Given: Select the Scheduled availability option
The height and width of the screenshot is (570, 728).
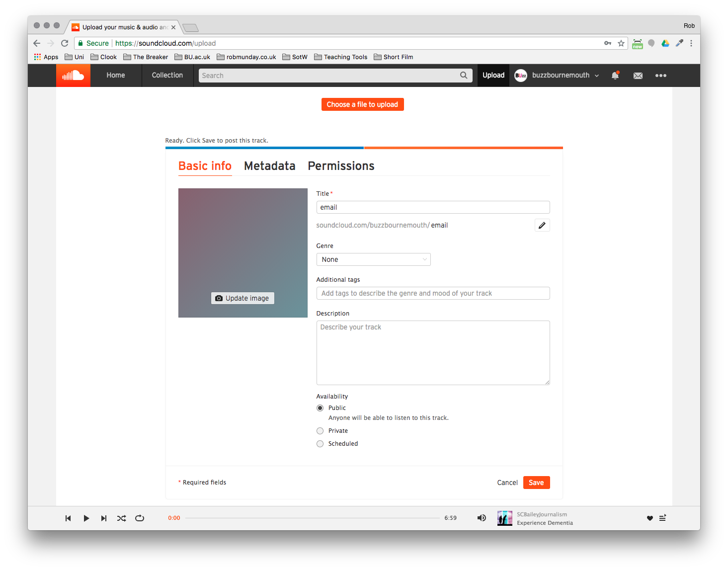Looking at the screenshot, I should click(320, 444).
